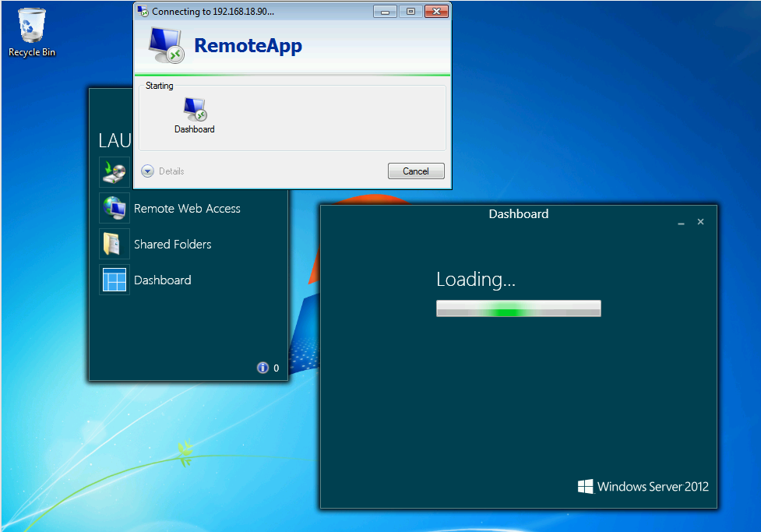Click the Loading... text in Dashboard
761x532 pixels.
pos(476,280)
